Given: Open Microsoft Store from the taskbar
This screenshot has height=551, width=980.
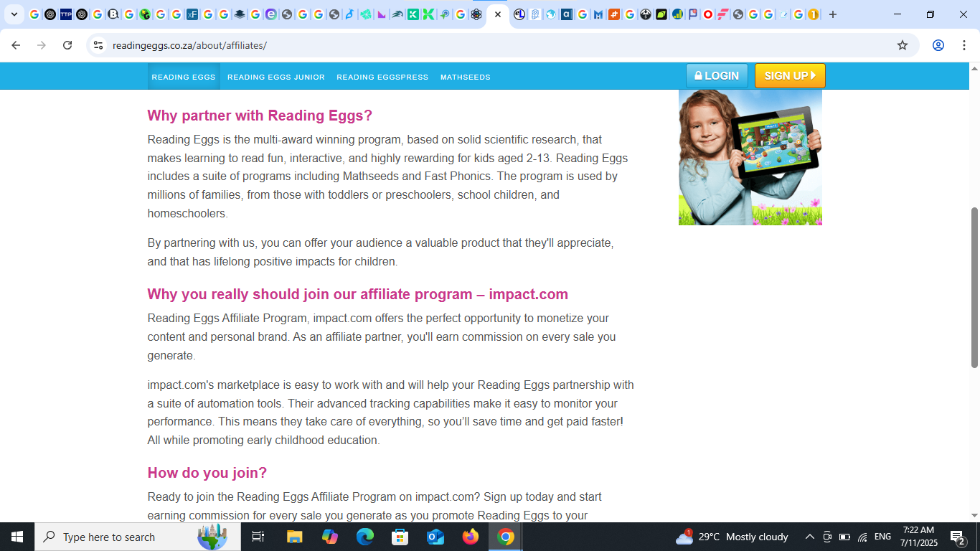Looking at the screenshot, I should pos(400,537).
